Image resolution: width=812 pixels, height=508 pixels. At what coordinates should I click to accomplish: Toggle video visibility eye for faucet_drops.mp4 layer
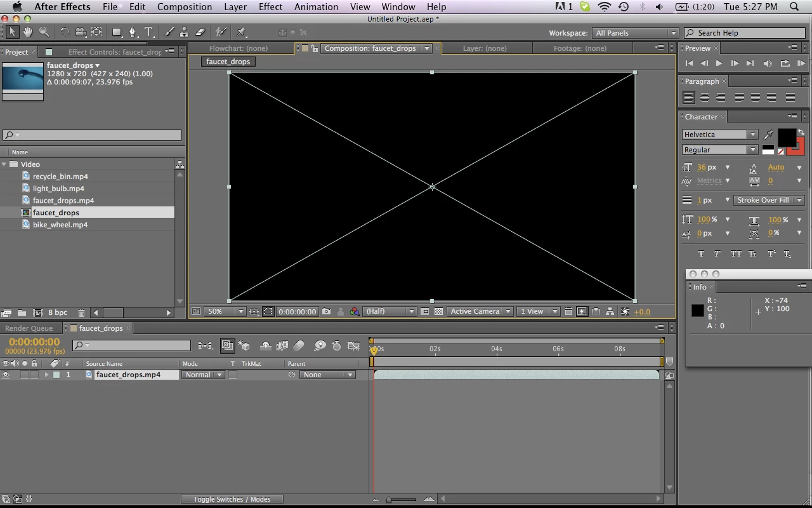coord(6,375)
